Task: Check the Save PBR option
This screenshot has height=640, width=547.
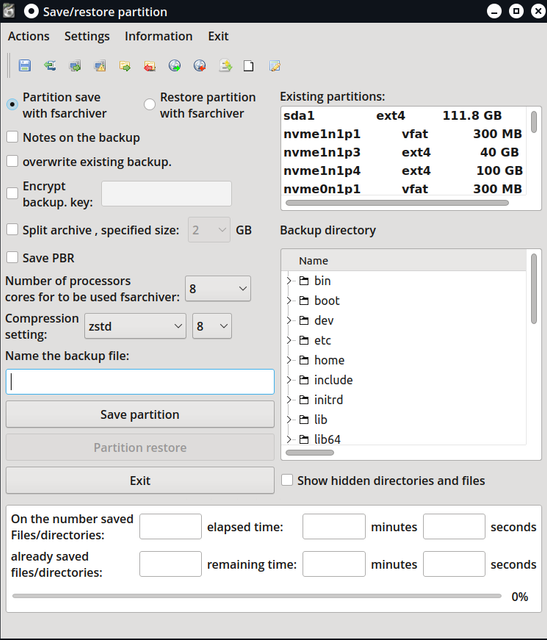Action: (12, 258)
